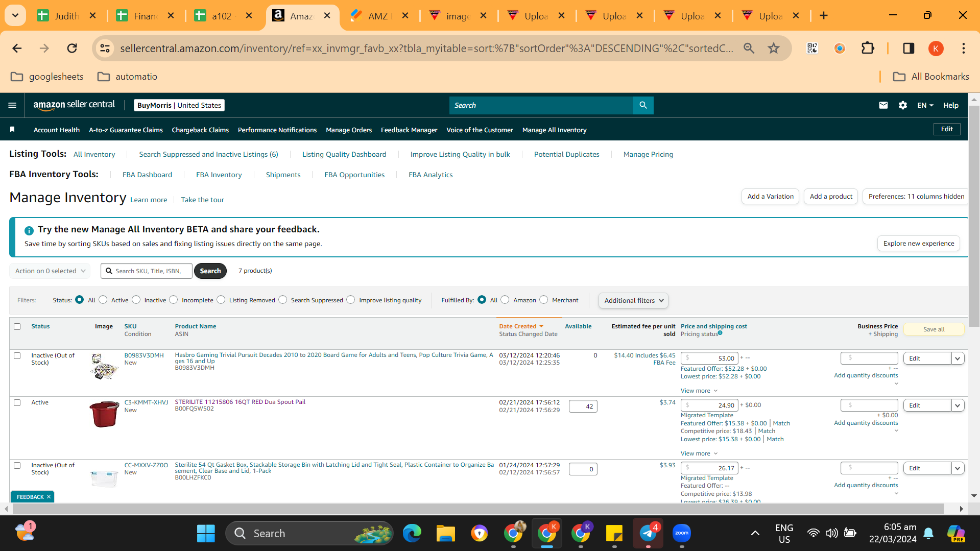Click Explore new experience button
Screen dimensions: 980x551
click(919, 244)
